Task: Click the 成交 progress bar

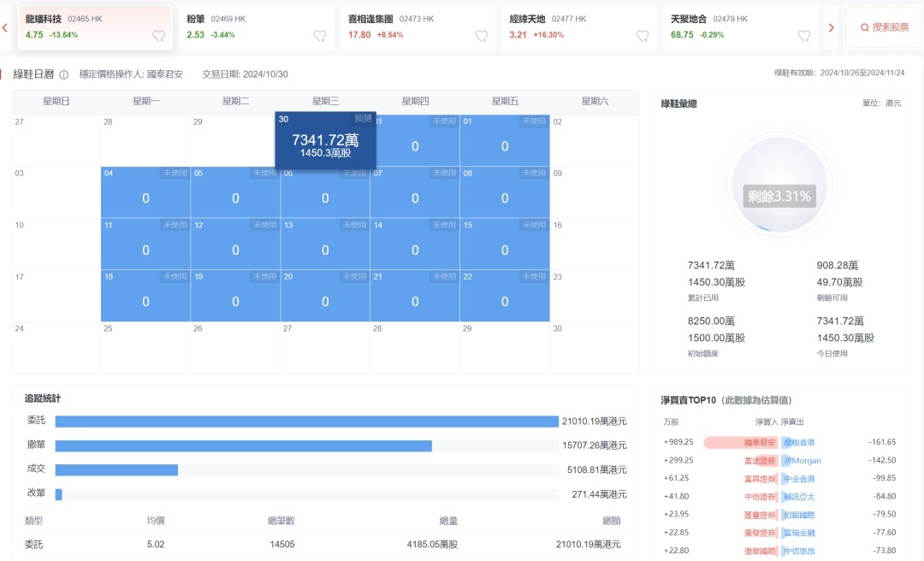Action: click(116, 469)
